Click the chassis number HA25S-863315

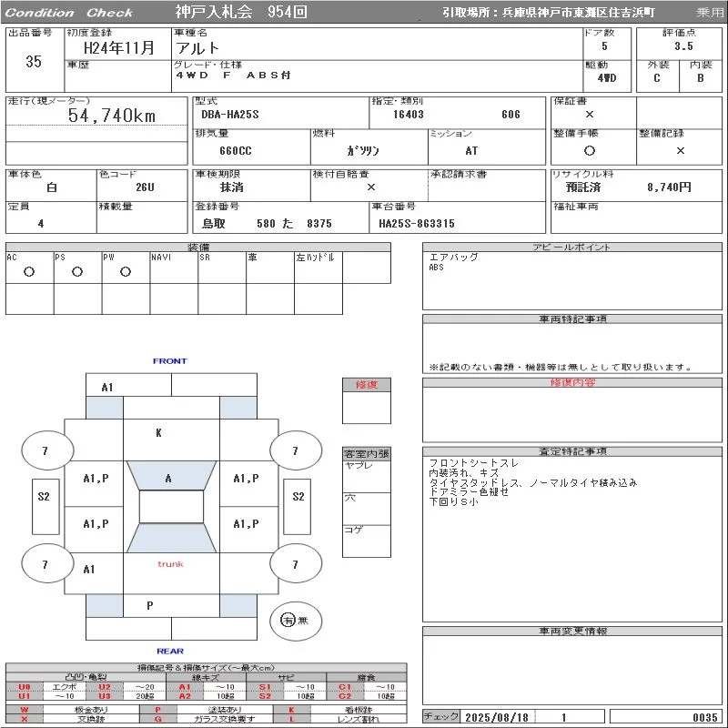pyautogui.click(x=417, y=223)
